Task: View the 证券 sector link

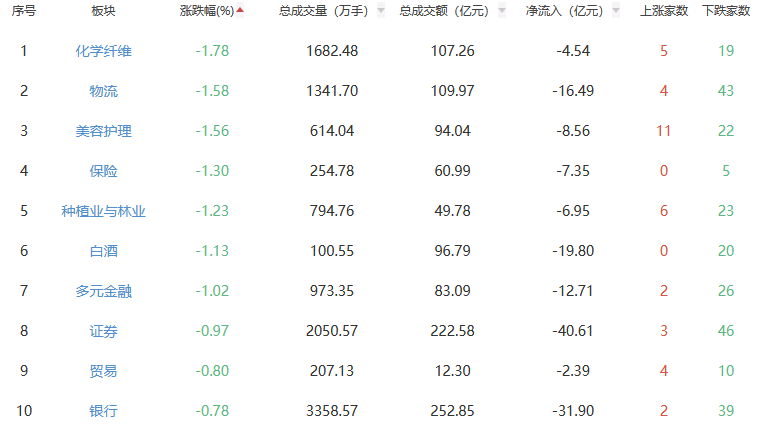Action: pyautogui.click(x=103, y=331)
